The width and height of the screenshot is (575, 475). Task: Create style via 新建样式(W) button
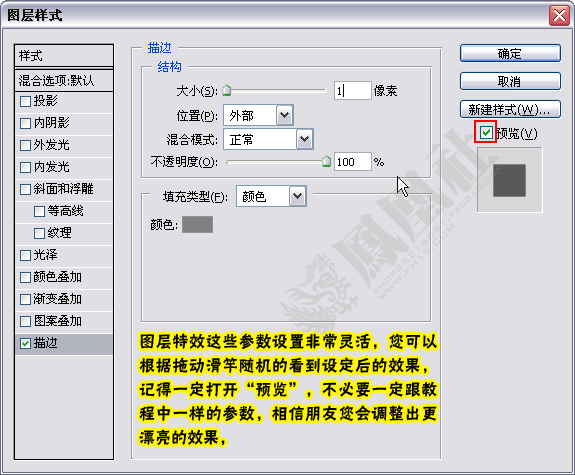point(510,109)
